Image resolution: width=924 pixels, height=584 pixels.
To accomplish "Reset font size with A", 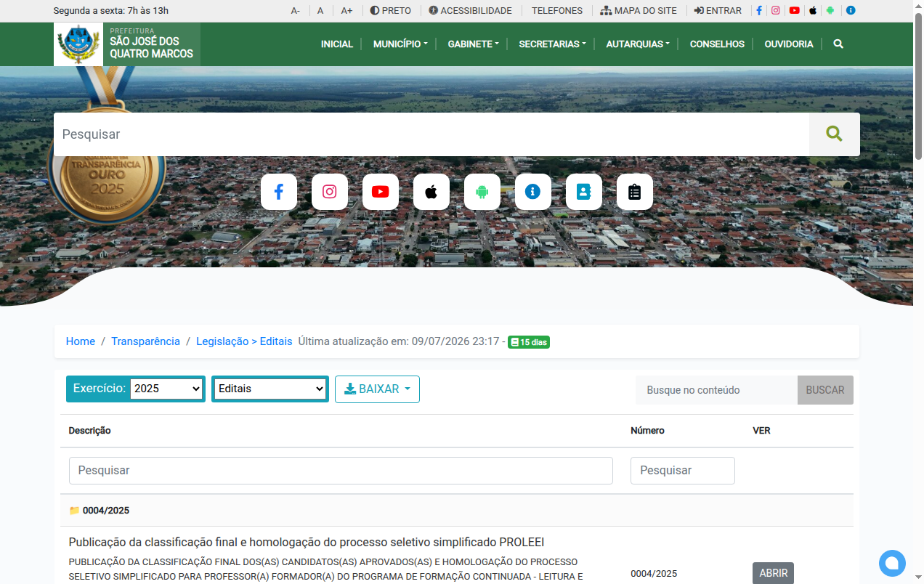I will 320,11.
